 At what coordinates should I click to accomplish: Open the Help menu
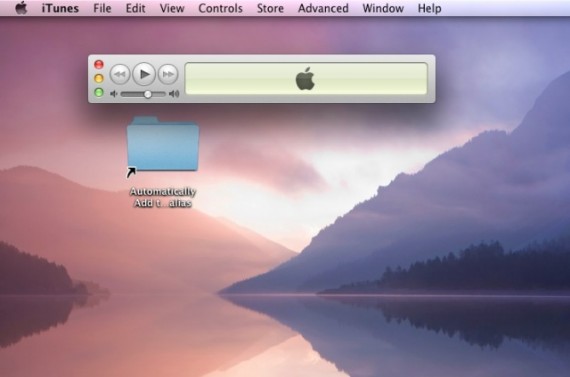pos(429,8)
